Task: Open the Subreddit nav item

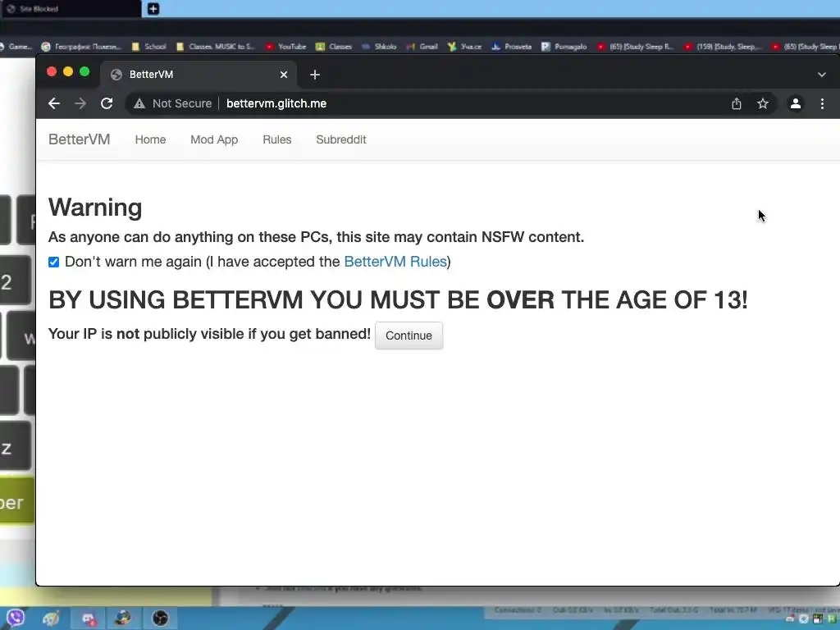Action: [x=341, y=139]
